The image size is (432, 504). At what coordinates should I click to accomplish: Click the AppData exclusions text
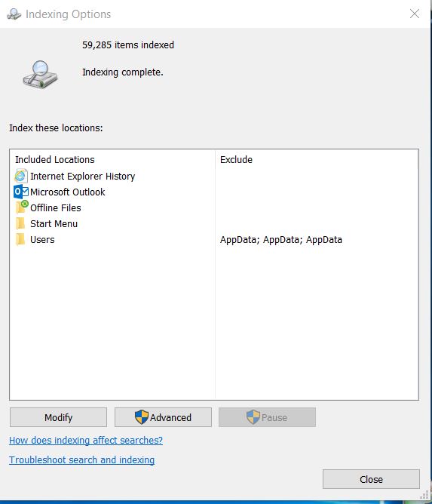(281, 239)
